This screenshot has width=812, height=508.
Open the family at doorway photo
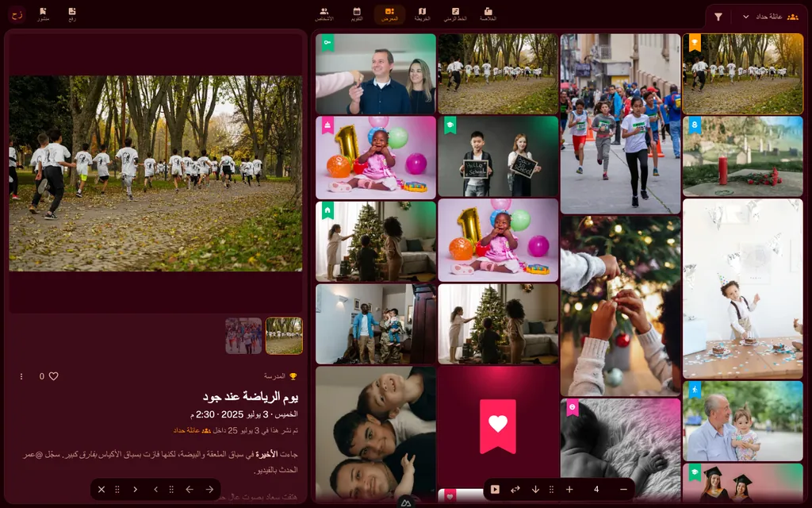click(x=376, y=324)
